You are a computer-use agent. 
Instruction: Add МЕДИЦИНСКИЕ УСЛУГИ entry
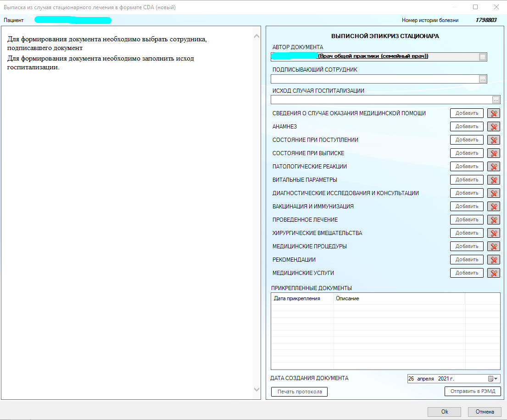467,273
